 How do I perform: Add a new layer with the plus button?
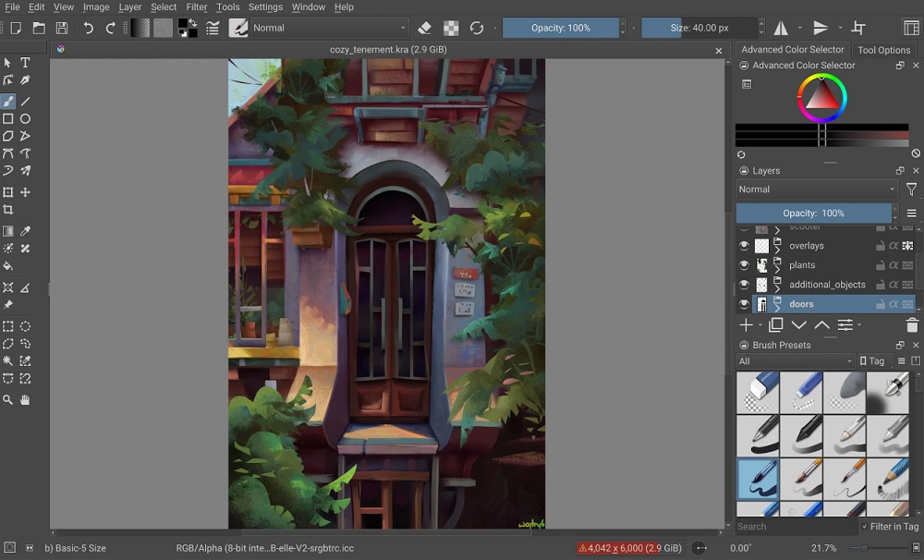(x=745, y=325)
